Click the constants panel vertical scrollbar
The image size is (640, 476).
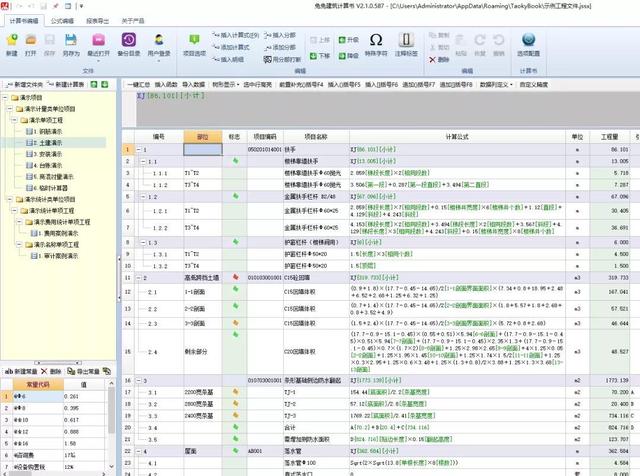[111, 425]
